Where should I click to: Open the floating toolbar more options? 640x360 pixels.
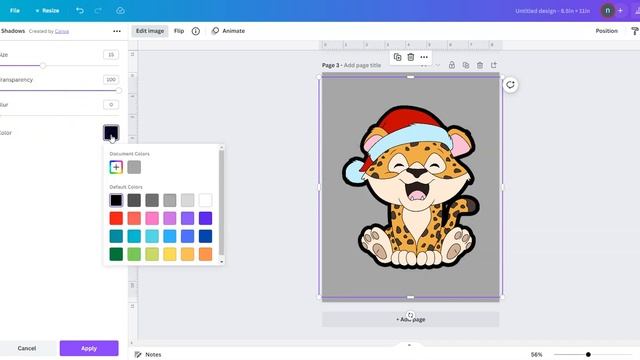(x=424, y=57)
